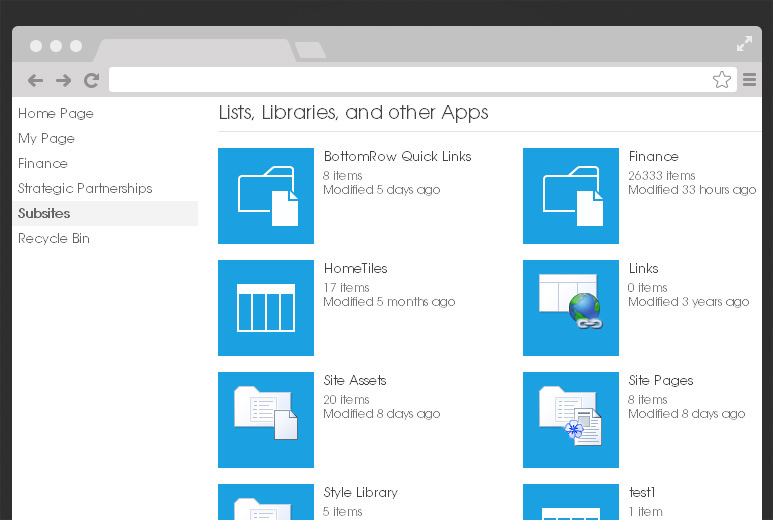The height and width of the screenshot is (520, 773).
Task: Click the '1 item' text under test1
Action: pos(645,512)
